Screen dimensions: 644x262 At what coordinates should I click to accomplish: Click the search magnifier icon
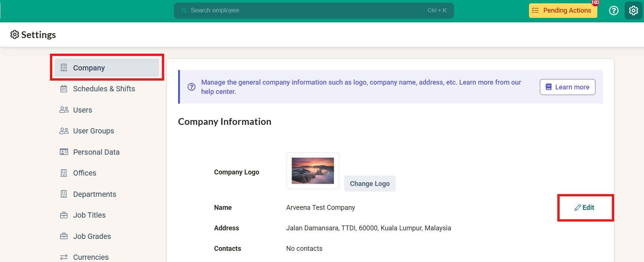184,10
